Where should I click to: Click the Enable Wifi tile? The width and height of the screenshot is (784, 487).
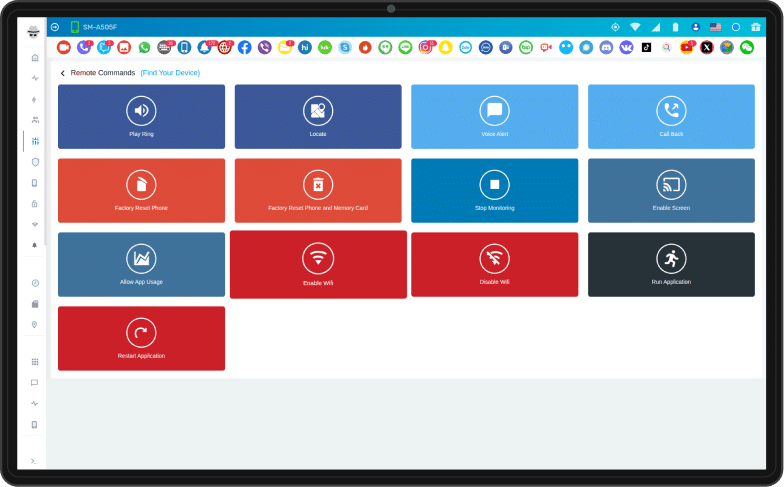[x=318, y=264]
